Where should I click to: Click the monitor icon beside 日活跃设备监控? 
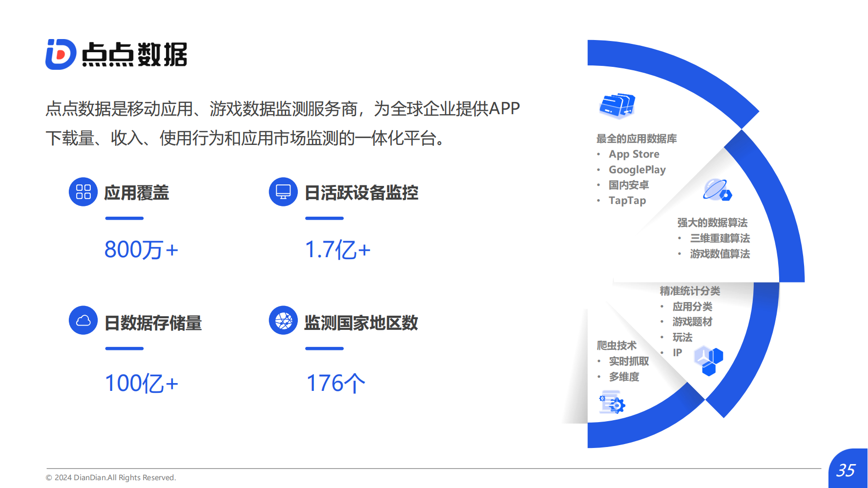[x=283, y=192]
